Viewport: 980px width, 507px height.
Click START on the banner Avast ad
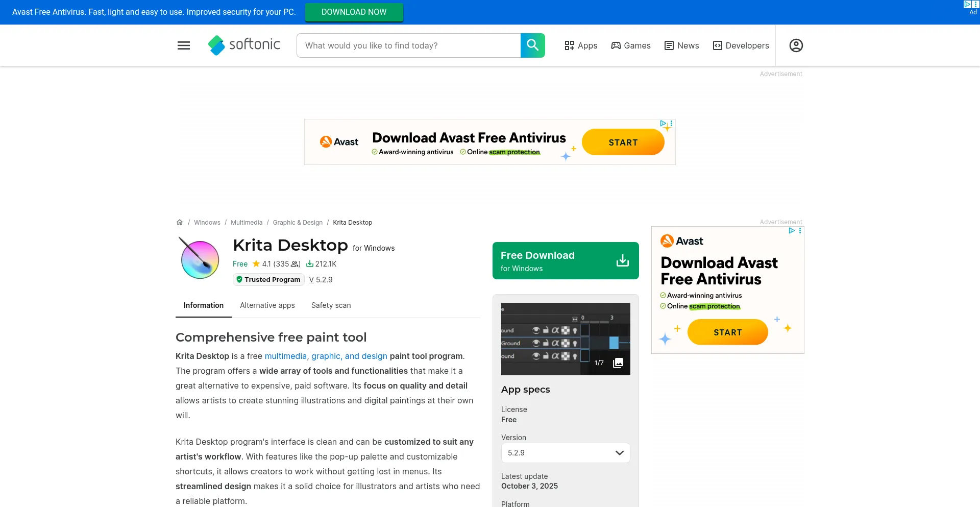623,142
